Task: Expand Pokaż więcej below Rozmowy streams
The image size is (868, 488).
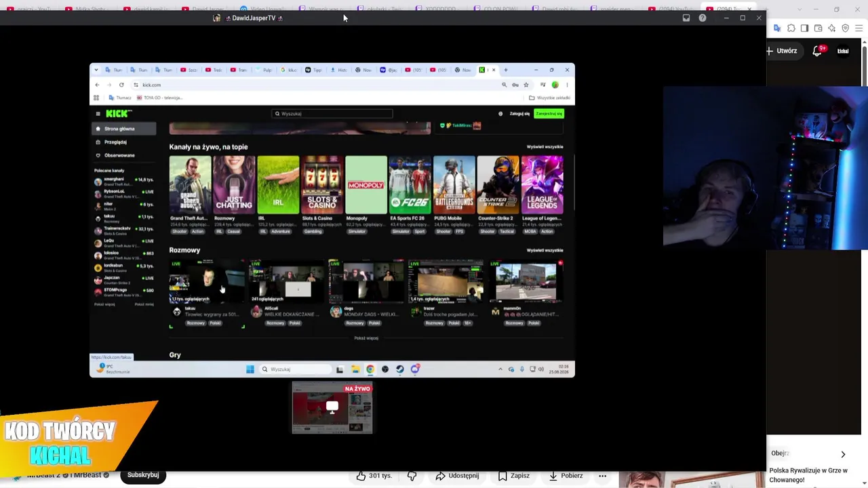Action: 366,338
